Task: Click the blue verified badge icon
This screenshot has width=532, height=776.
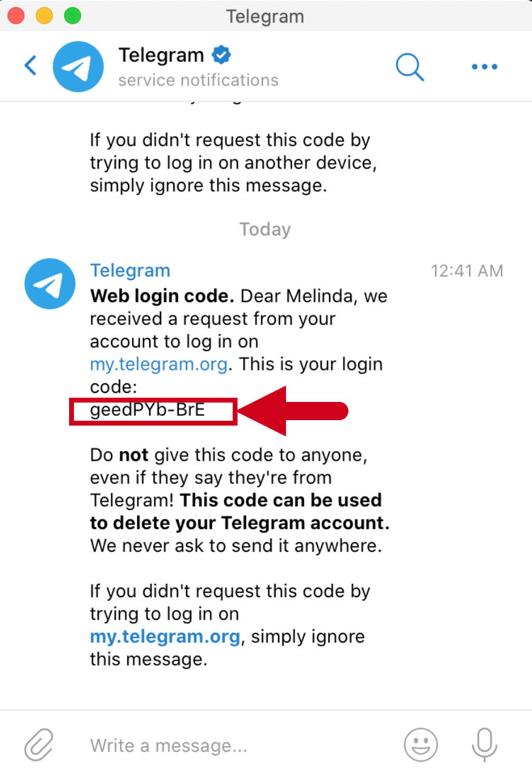Action: 221,56
